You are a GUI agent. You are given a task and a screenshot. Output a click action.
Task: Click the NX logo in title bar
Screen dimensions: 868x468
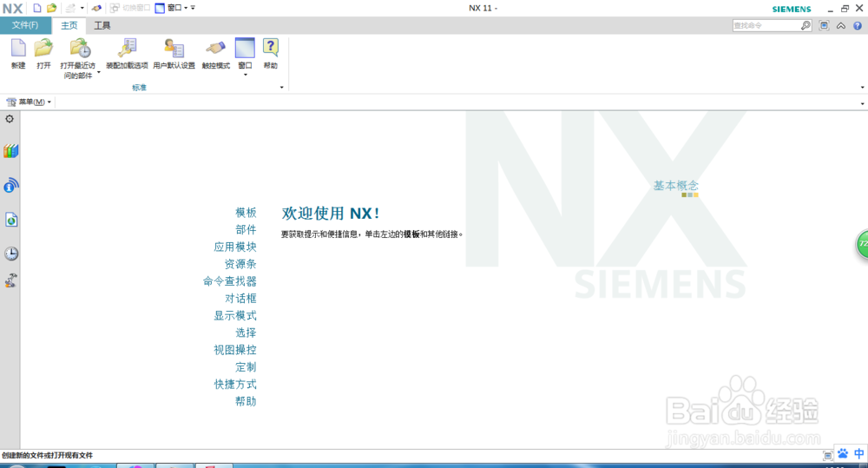[x=13, y=9]
